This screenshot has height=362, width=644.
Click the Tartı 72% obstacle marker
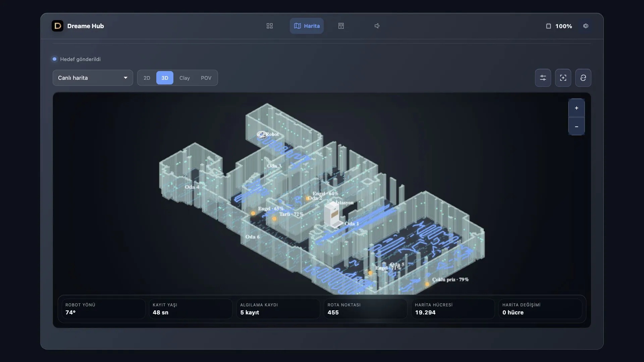point(274,219)
